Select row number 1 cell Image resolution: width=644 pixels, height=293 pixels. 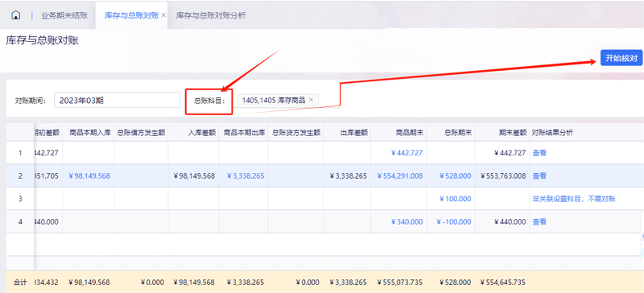point(20,153)
